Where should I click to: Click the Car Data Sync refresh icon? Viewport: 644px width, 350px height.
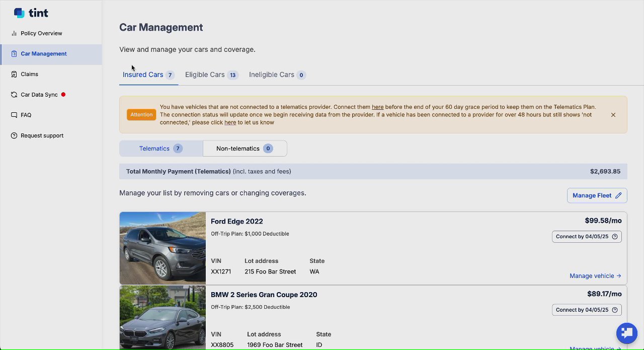14,95
